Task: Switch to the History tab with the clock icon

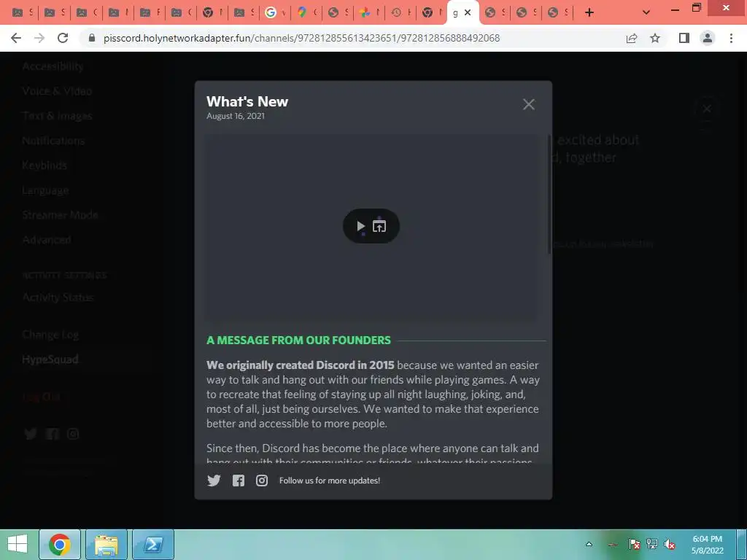Action: click(400, 12)
